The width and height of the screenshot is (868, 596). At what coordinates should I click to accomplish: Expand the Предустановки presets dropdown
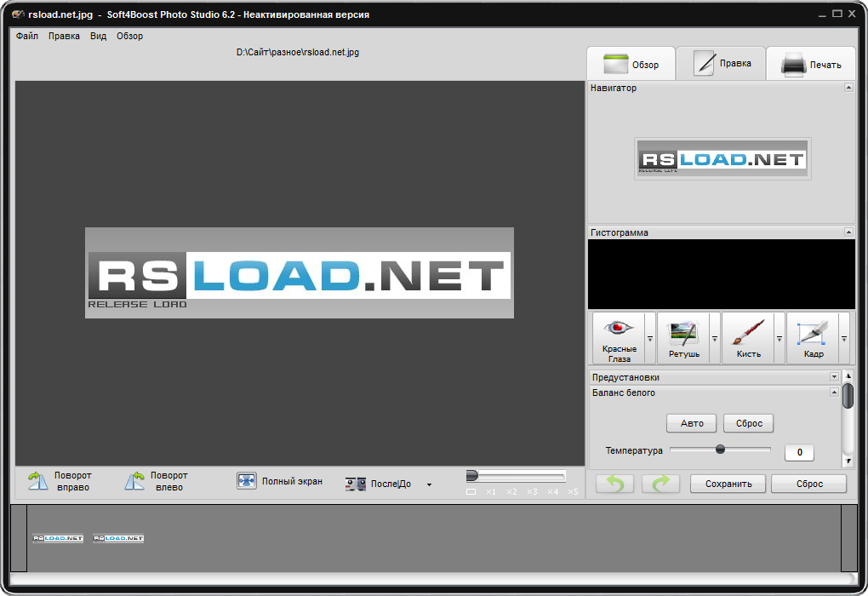pos(834,376)
